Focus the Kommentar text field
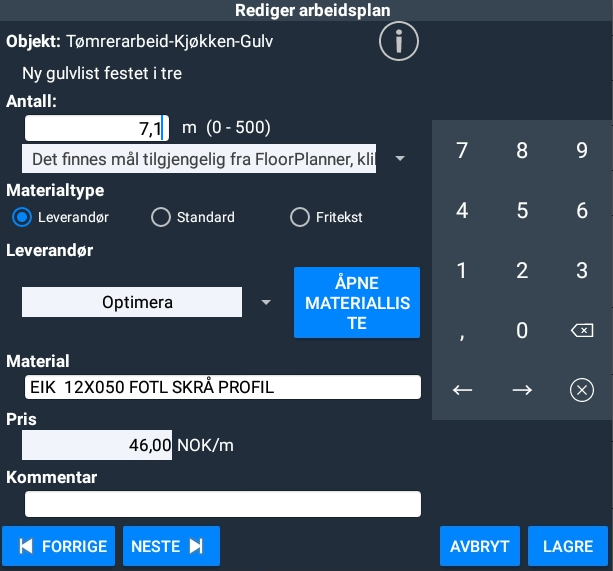This screenshot has width=613, height=571. [222, 503]
